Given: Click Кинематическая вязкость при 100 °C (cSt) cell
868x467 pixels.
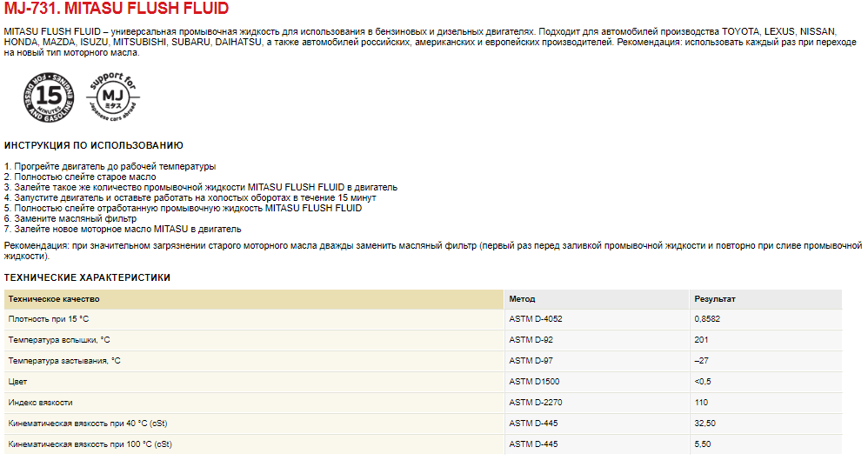Looking at the screenshot, I should [x=254, y=444].
